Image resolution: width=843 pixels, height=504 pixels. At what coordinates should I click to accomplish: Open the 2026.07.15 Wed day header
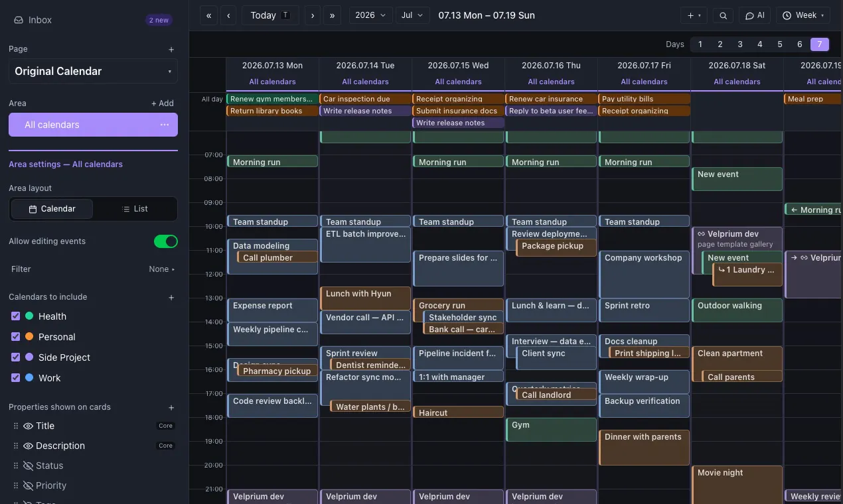[458, 66]
